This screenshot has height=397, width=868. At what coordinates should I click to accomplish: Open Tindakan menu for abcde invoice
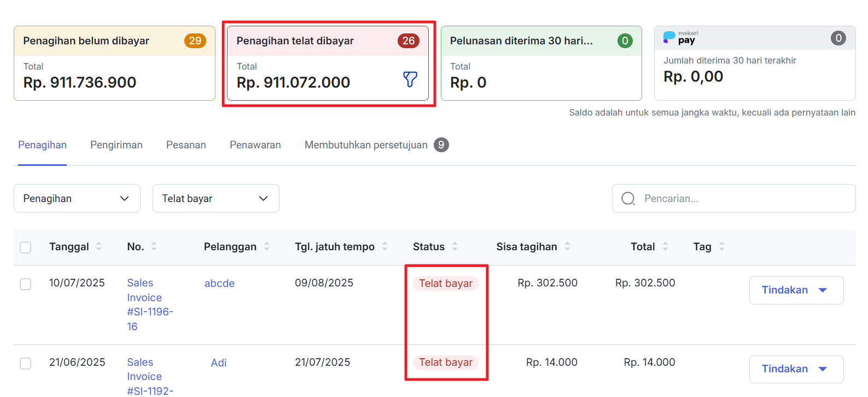pos(796,290)
